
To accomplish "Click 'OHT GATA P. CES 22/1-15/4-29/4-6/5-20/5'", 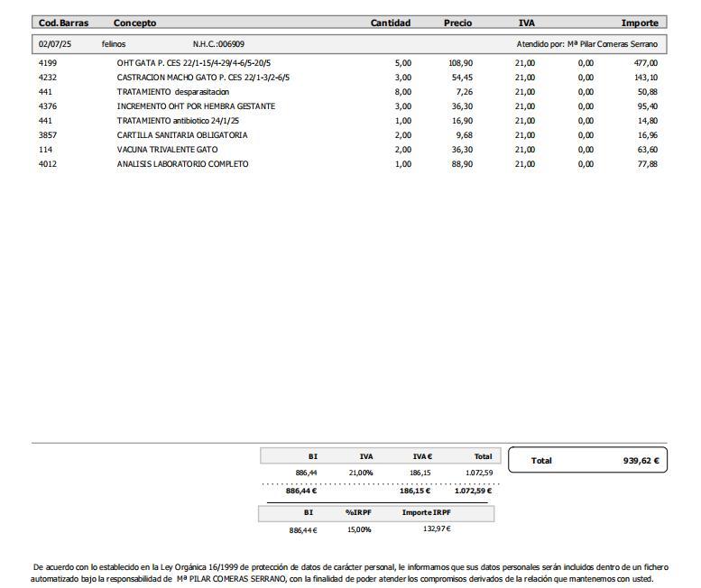I will pos(194,63).
